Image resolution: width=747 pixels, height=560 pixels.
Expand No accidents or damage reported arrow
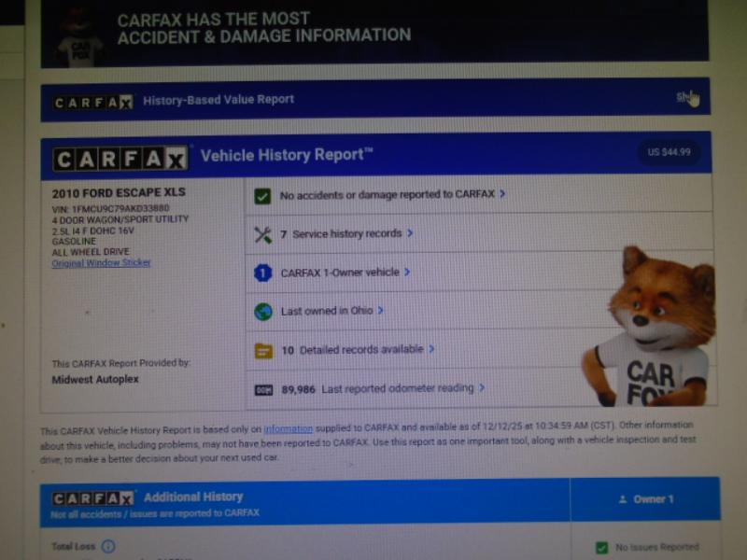(x=502, y=194)
